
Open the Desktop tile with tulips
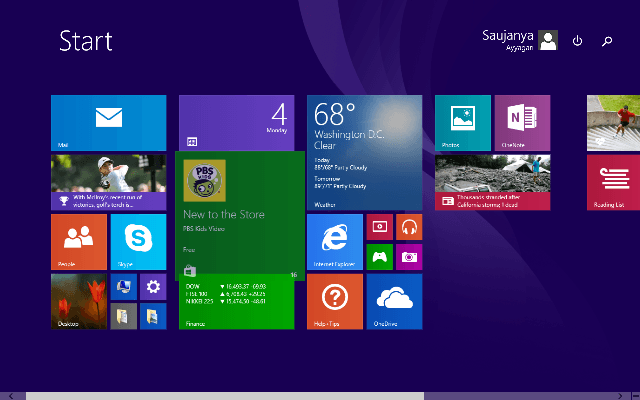click(x=79, y=302)
